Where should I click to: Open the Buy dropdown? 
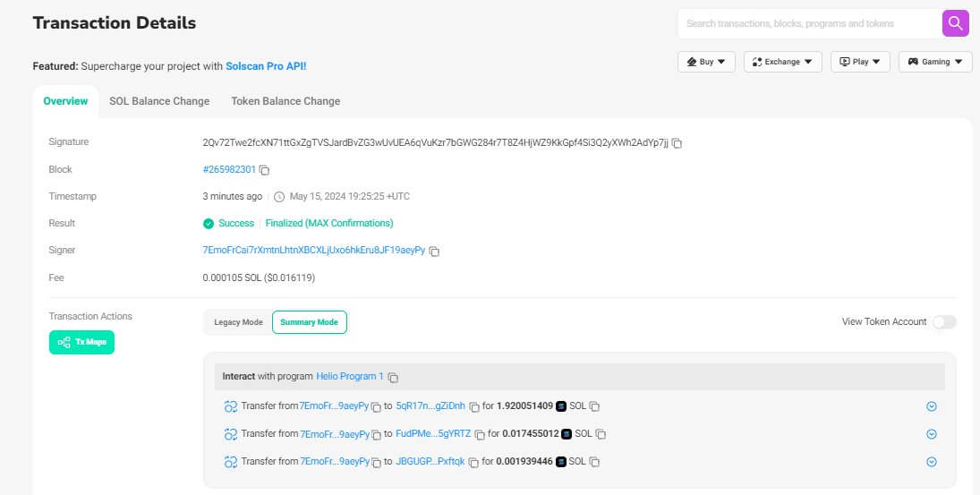(x=706, y=62)
